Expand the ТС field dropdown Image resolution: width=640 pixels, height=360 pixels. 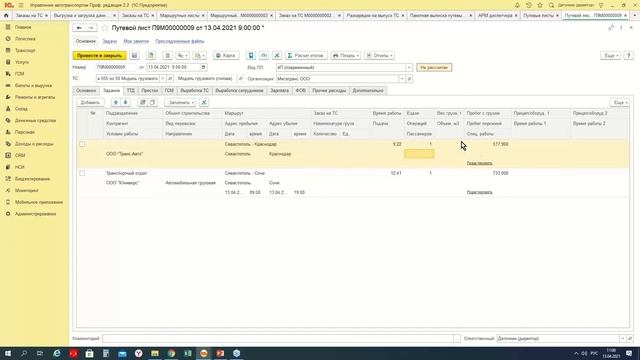coord(163,78)
